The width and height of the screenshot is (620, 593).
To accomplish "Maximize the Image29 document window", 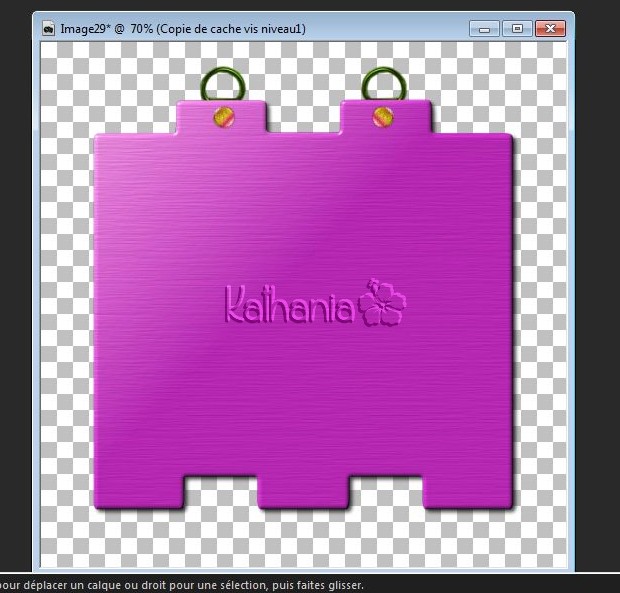I will point(517,29).
